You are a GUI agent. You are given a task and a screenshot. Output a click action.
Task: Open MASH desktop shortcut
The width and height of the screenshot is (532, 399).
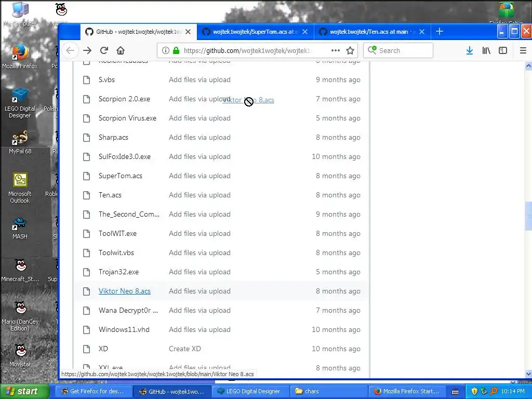point(20,229)
